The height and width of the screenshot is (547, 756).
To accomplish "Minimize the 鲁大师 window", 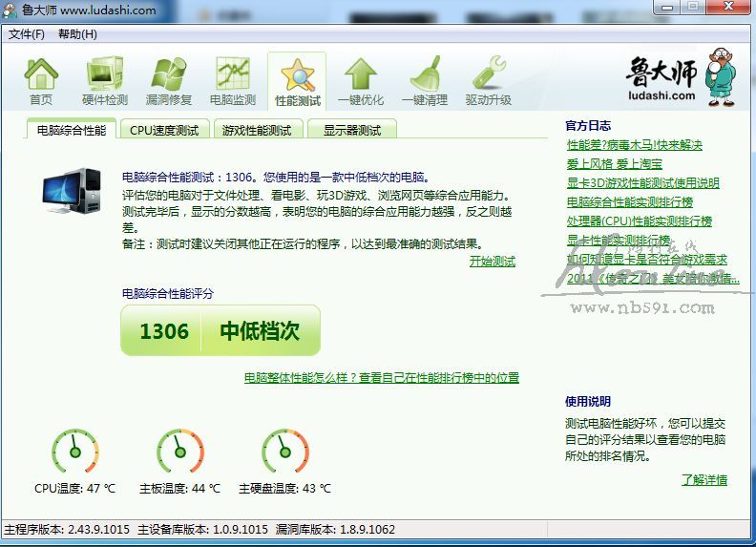I will pos(667,8).
